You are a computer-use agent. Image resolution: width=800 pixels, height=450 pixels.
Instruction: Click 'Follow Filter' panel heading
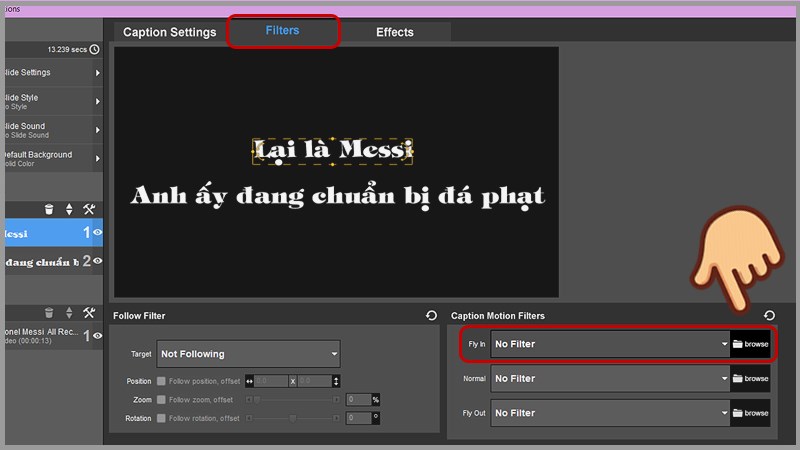tap(139, 316)
